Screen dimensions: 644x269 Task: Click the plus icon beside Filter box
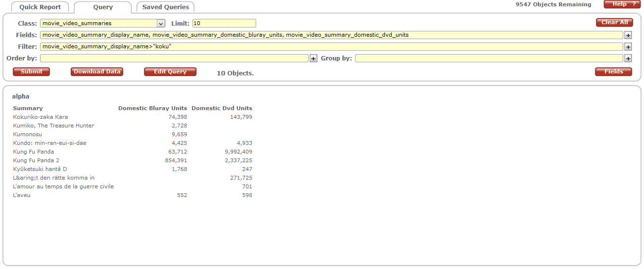628,47
